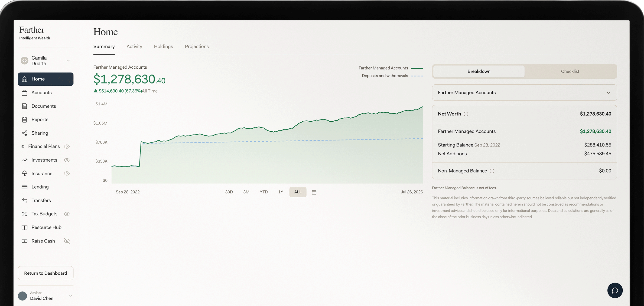Set chart range to YTD
Screen dimensions: 644x306
tap(263, 192)
